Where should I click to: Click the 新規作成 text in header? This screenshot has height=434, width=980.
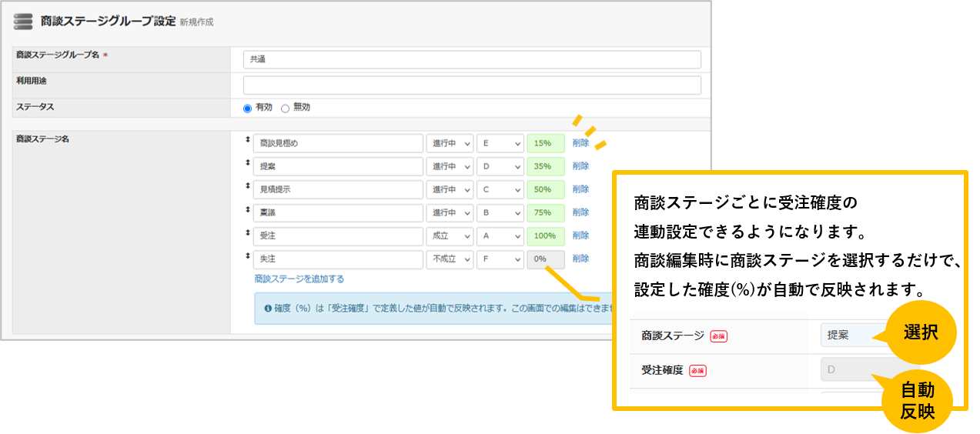[196, 22]
